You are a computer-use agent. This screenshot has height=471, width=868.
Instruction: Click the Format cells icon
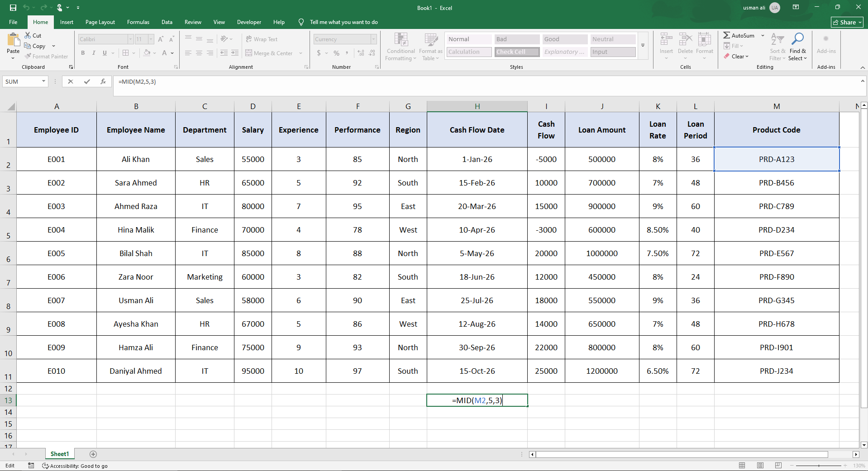704,40
